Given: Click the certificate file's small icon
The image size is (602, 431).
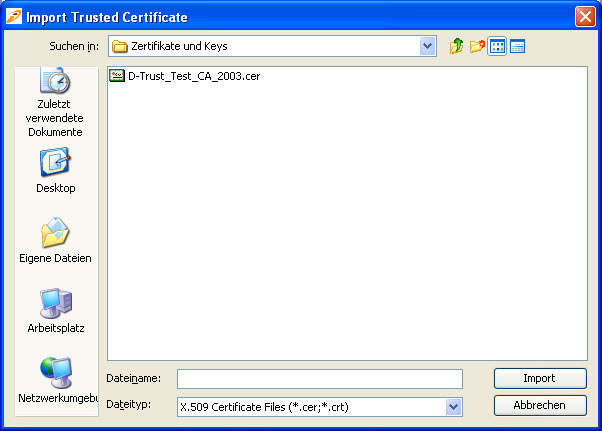Looking at the screenshot, I should [x=117, y=75].
